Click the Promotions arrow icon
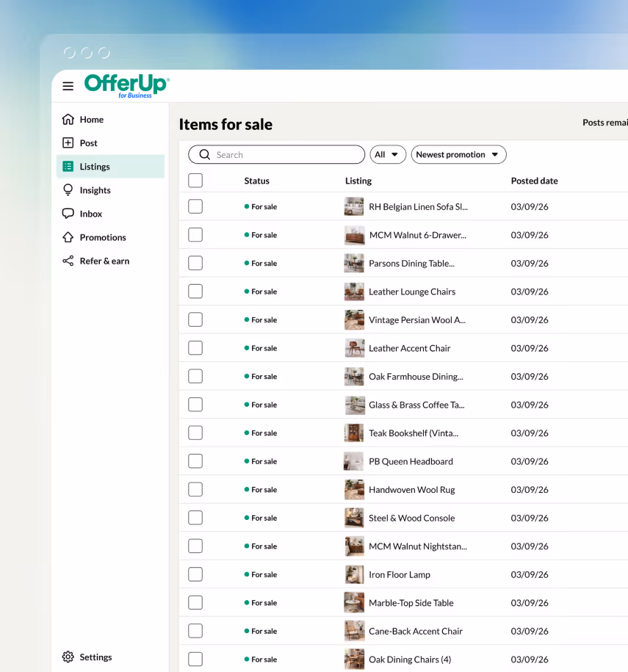This screenshot has width=628, height=672. coord(68,237)
